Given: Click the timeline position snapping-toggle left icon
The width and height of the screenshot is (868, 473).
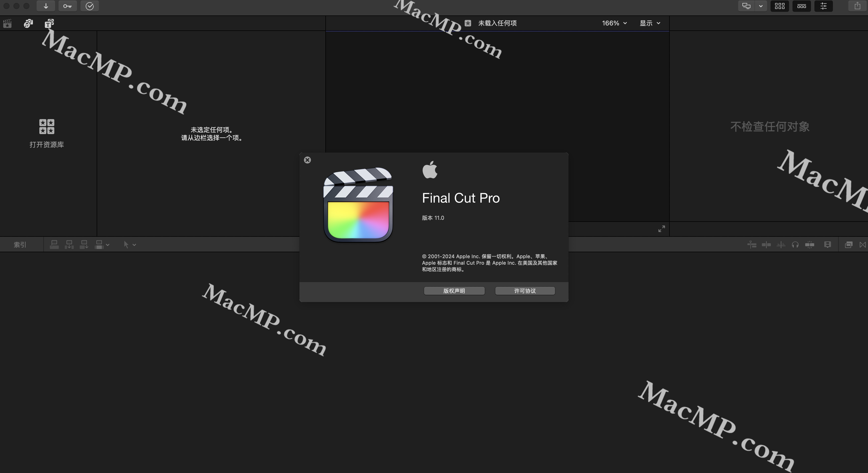Looking at the screenshot, I should (752, 245).
